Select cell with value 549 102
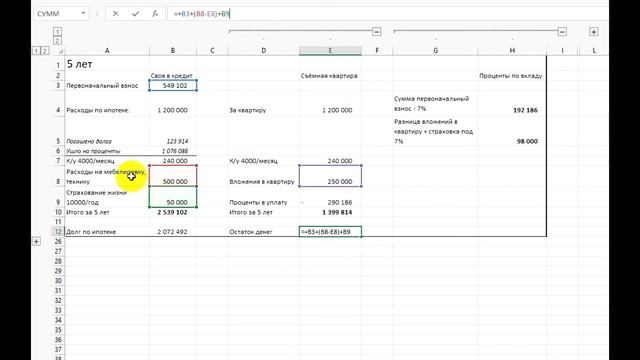The width and height of the screenshot is (640, 360). pyautogui.click(x=173, y=86)
